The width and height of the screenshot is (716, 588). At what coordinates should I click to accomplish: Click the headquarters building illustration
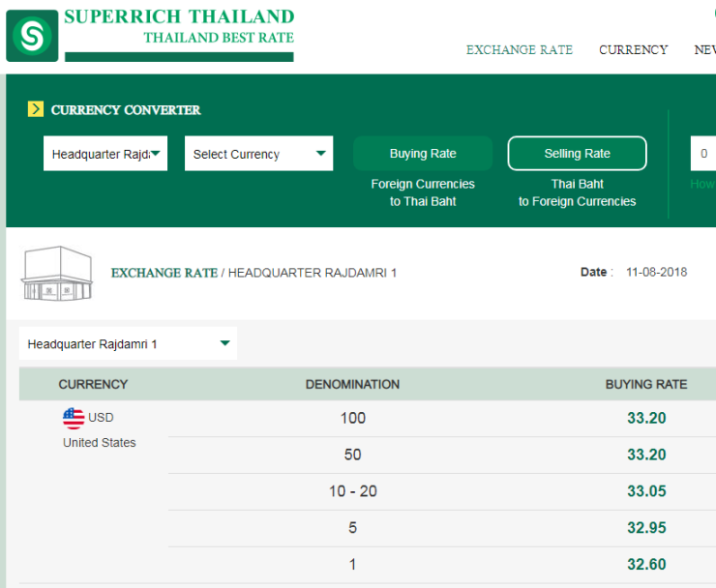click(57, 273)
